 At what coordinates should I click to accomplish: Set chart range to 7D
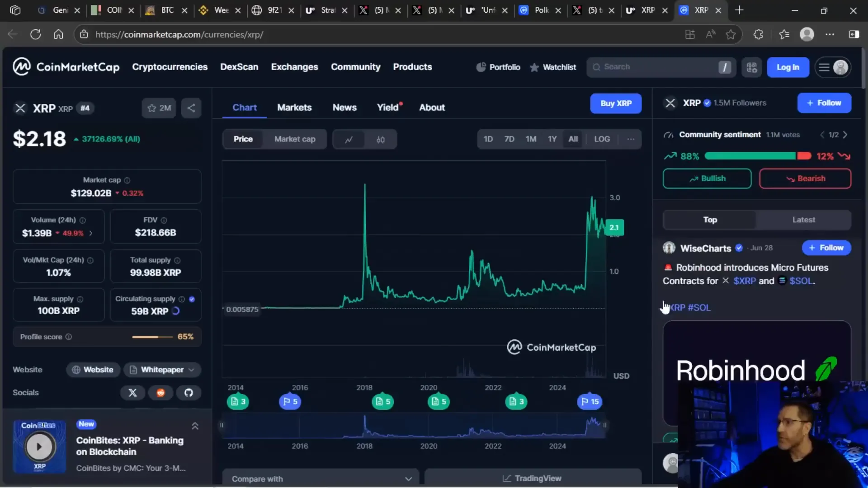pos(509,139)
